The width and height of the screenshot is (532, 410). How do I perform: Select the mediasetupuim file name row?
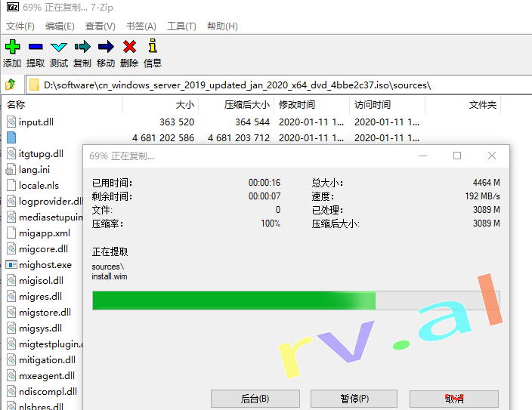click(51, 217)
